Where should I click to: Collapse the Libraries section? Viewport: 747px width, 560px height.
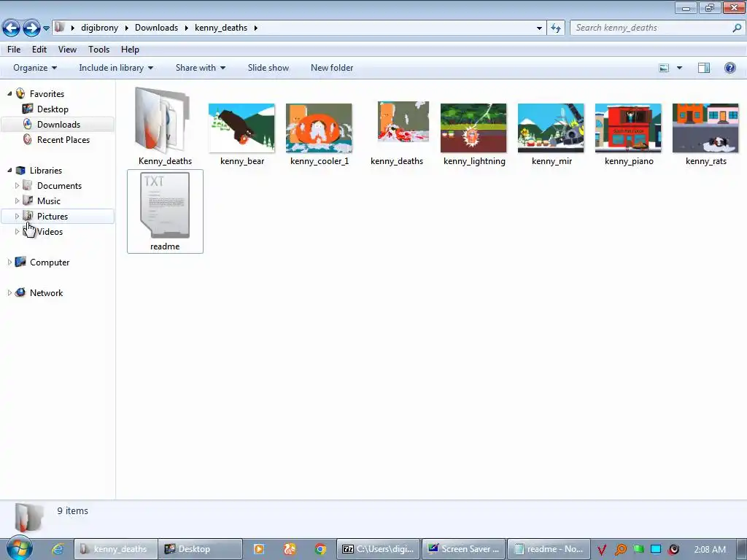9,171
